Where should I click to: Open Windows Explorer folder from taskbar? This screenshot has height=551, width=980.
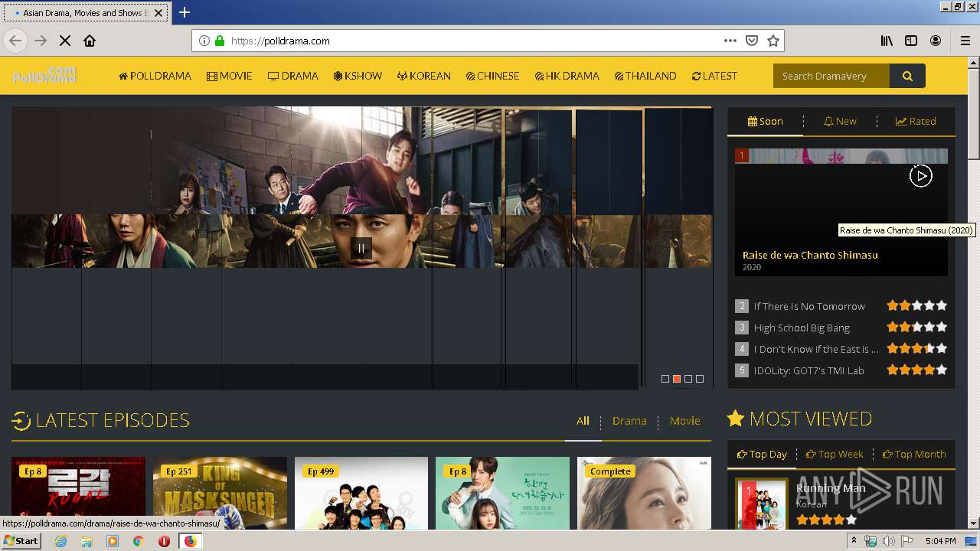tap(87, 541)
